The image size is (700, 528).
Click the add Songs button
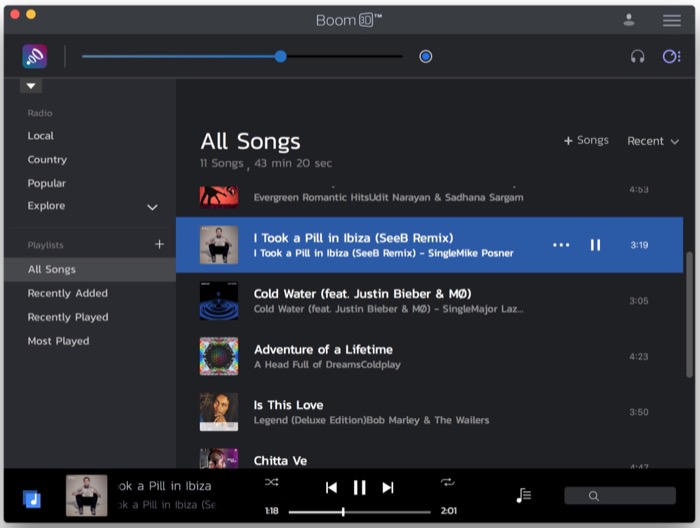pos(586,141)
